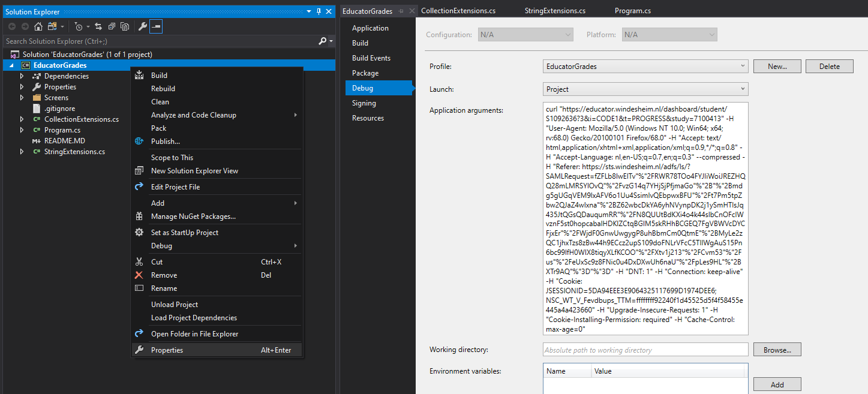Click the Manage NuGet Packages icon
Screen dimensions: 868x394
(x=139, y=216)
